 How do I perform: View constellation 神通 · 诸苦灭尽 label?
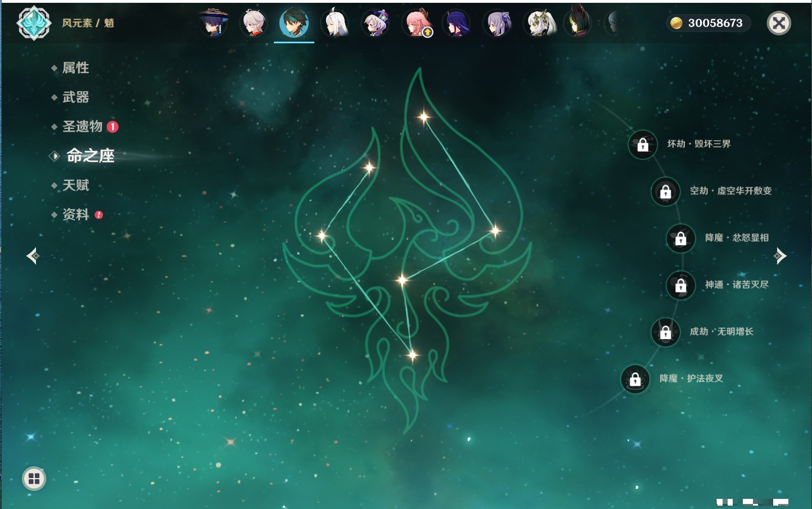click(737, 285)
